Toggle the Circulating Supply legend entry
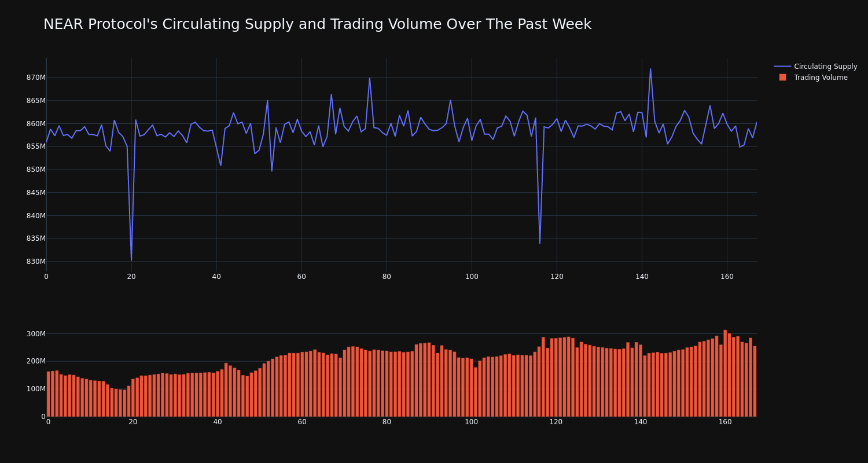The image size is (868, 463). click(x=815, y=67)
